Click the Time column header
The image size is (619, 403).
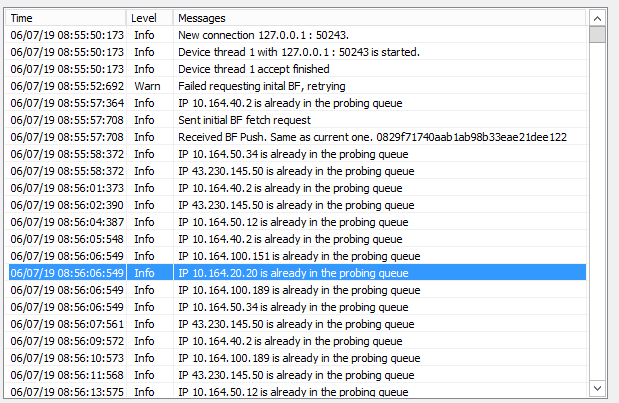coord(66,18)
